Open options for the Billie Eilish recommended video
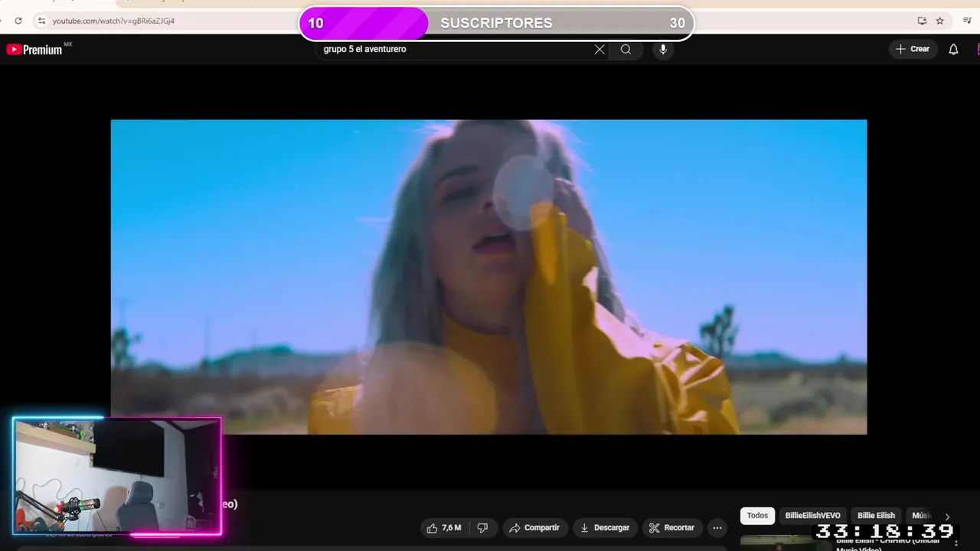 (x=956, y=543)
